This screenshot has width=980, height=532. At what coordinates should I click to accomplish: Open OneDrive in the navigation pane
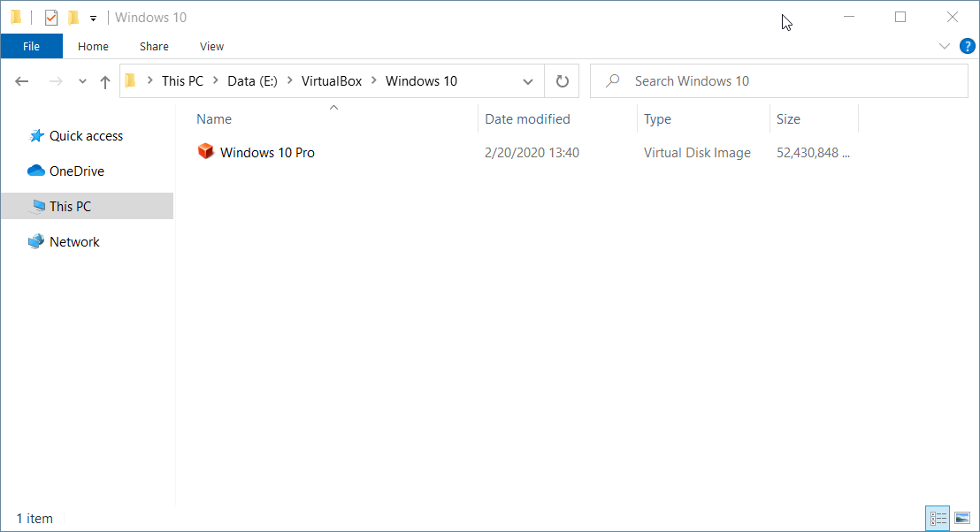[x=77, y=171]
